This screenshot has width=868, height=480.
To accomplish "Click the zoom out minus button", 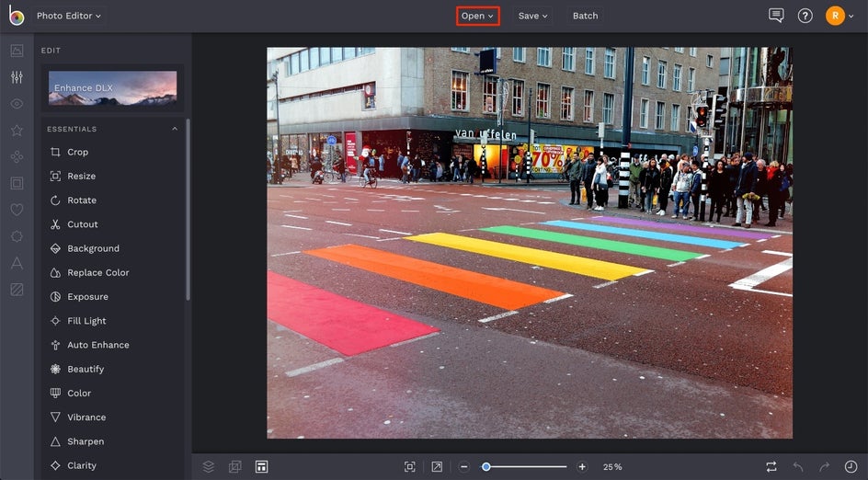I will [464, 467].
